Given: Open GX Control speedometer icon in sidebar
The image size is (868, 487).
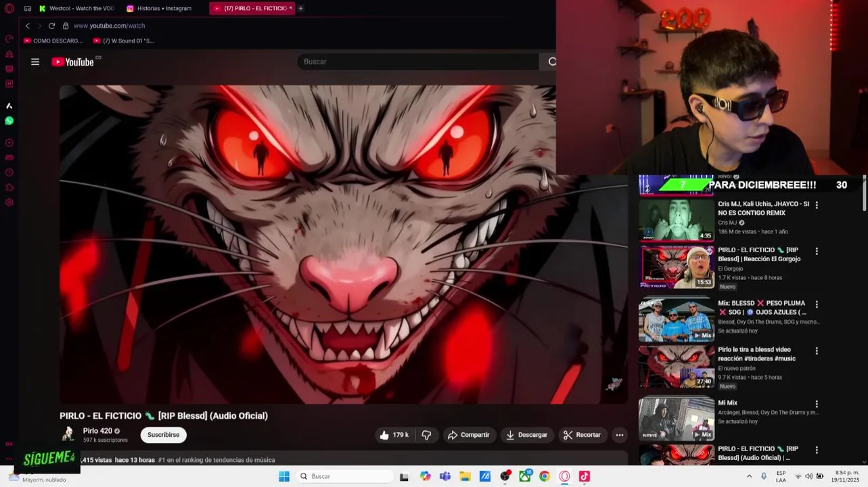Looking at the screenshot, I should point(9,39).
